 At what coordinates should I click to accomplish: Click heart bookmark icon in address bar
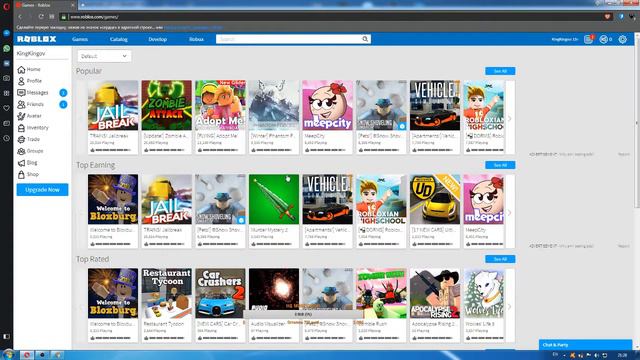pyautogui.click(x=607, y=17)
